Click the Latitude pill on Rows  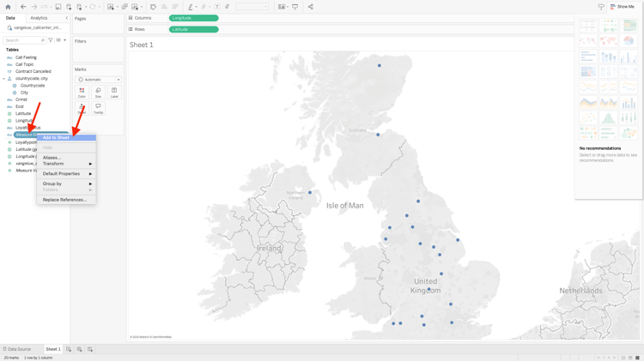(x=193, y=29)
